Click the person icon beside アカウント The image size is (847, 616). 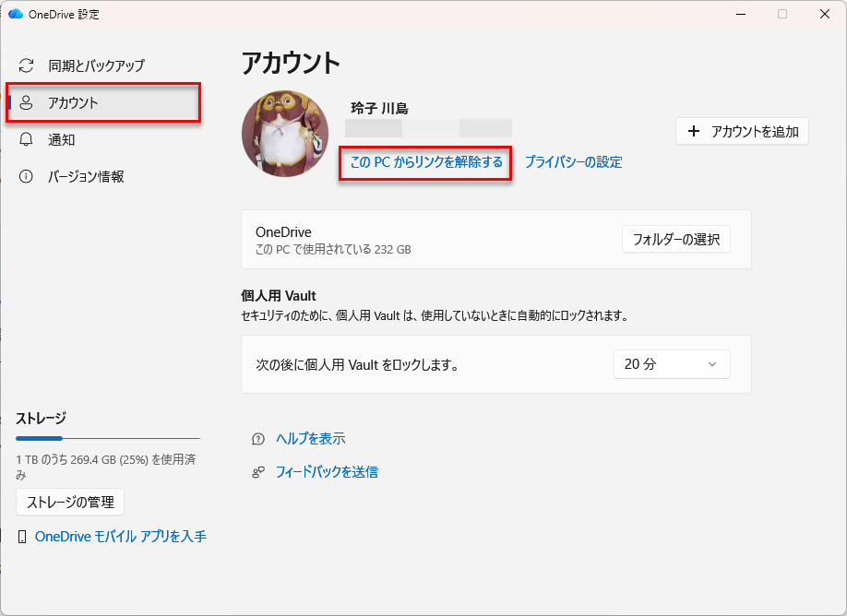(x=27, y=103)
